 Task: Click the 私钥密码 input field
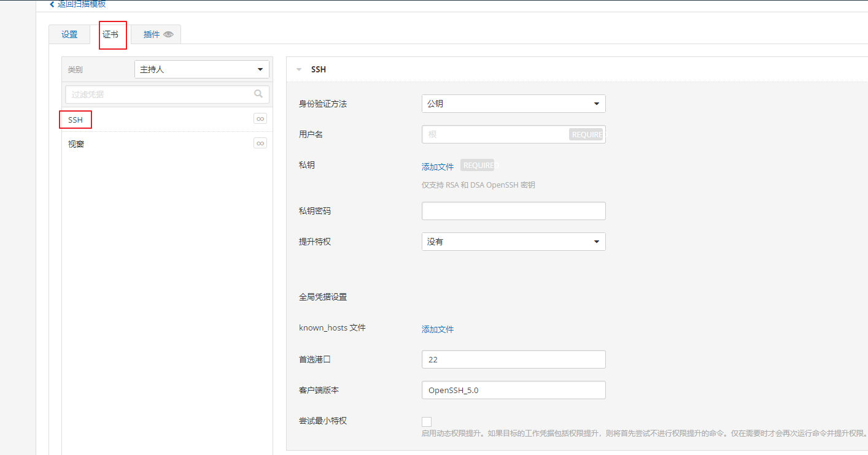tap(513, 211)
